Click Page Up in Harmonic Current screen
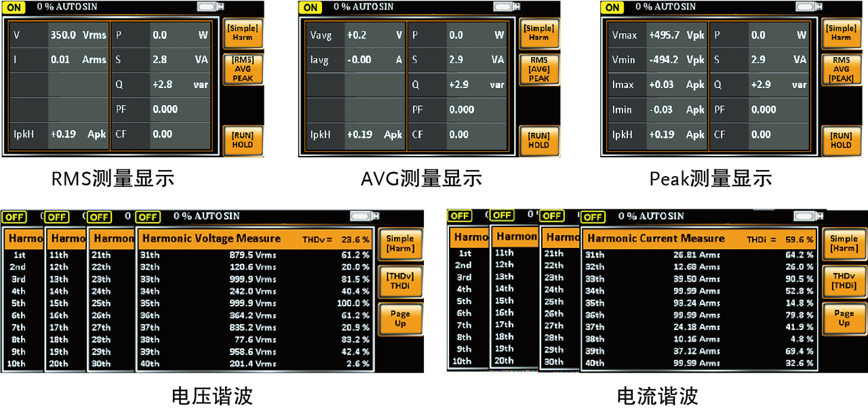The width and height of the screenshot is (868, 408). point(844,319)
